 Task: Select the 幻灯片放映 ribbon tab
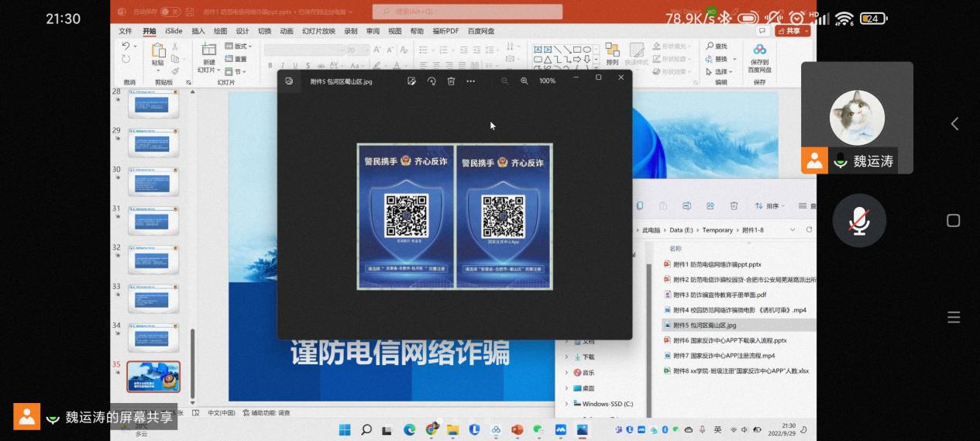[318, 31]
